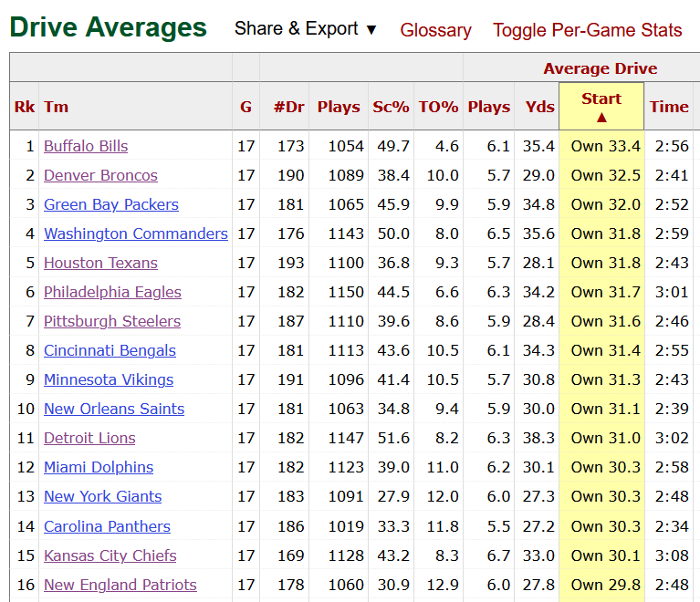The height and width of the screenshot is (602, 700).
Task: Select Lions scoring percentage 51.6
Action: click(393, 438)
